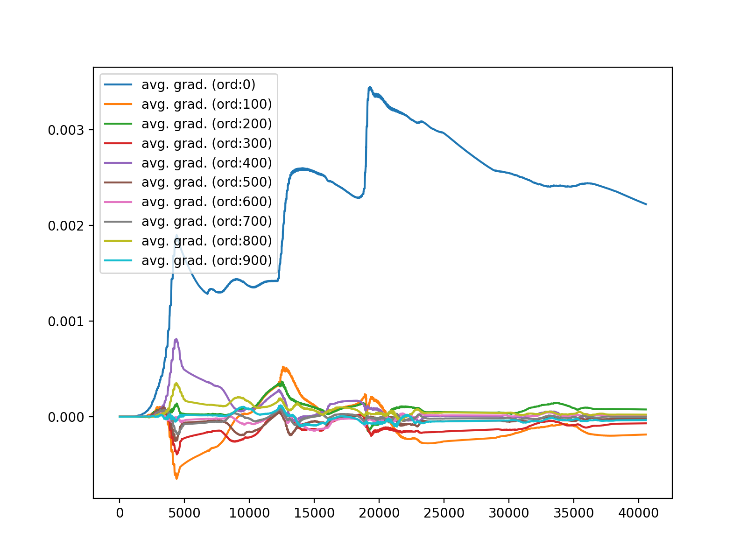Click the 5000 x-axis tick label
The height and width of the screenshot is (560, 747).
click(184, 513)
